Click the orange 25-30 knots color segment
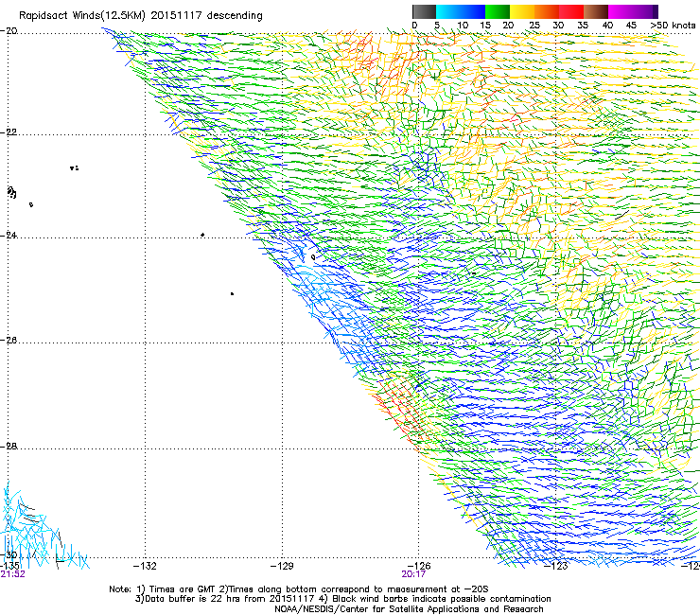 tap(547, 11)
